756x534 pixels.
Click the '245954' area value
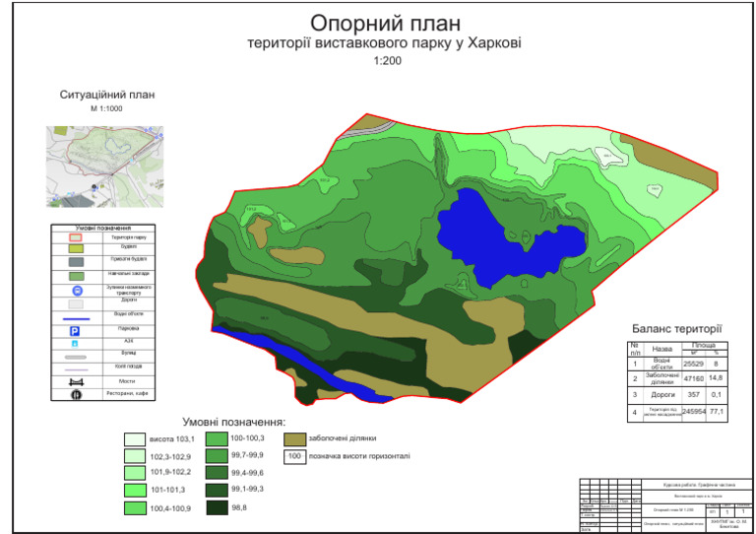[x=694, y=412]
